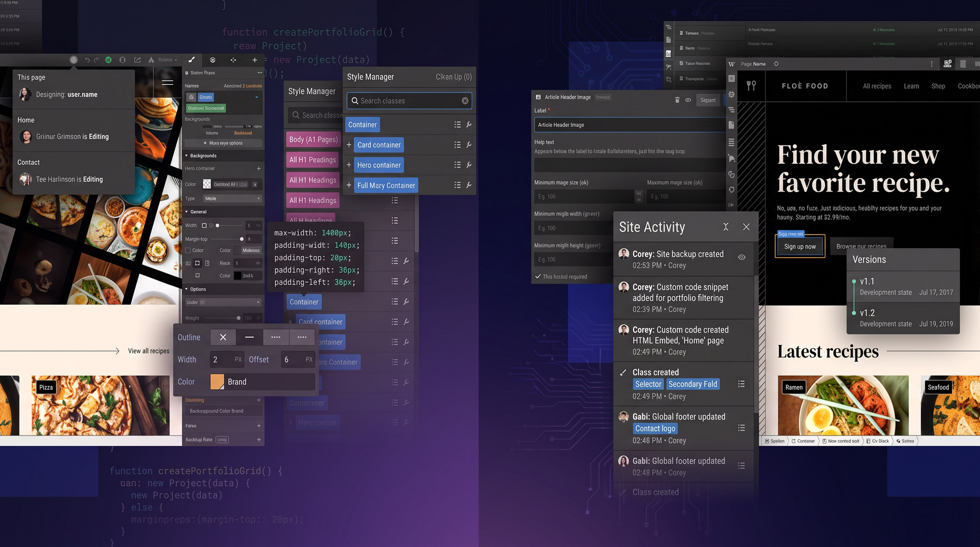Screen dimensions: 980x547
Task: Click the undo arrow in the designer toolbar
Action: pyautogui.click(x=87, y=60)
